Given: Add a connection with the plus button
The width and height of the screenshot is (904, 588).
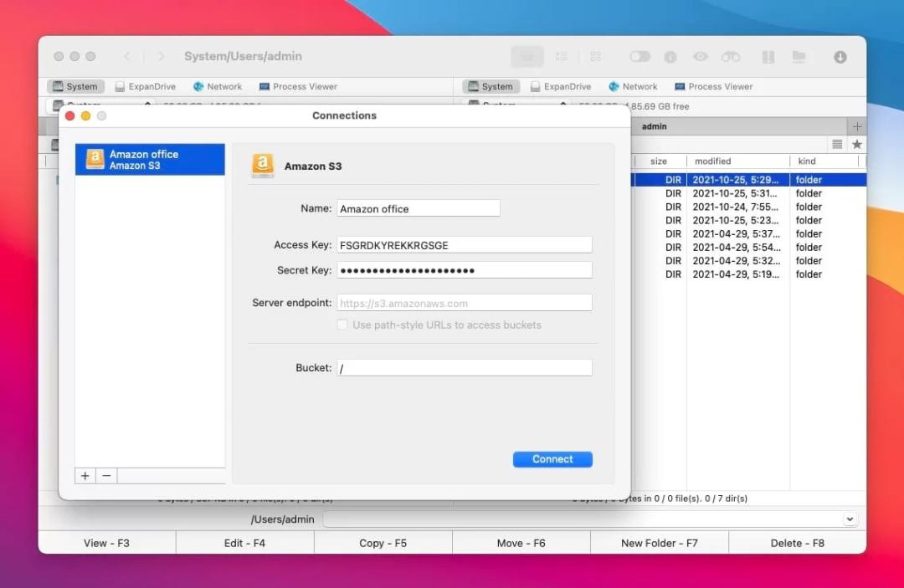Looking at the screenshot, I should click(x=85, y=476).
